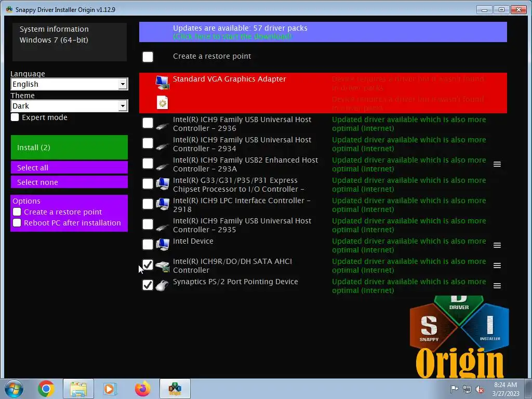Uncheck the Synaptics PS/2 Pointing Device box

148,285
